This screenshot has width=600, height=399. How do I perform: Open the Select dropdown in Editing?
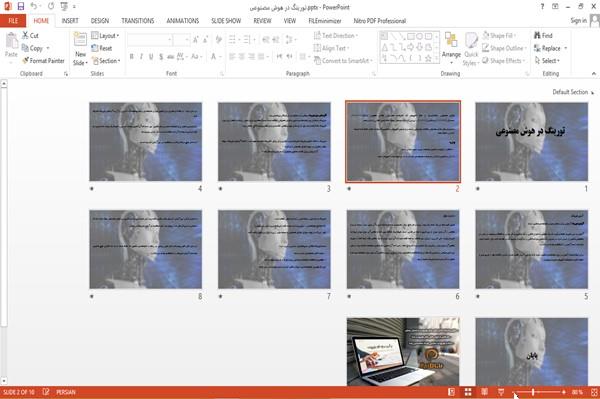pyautogui.click(x=547, y=61)
